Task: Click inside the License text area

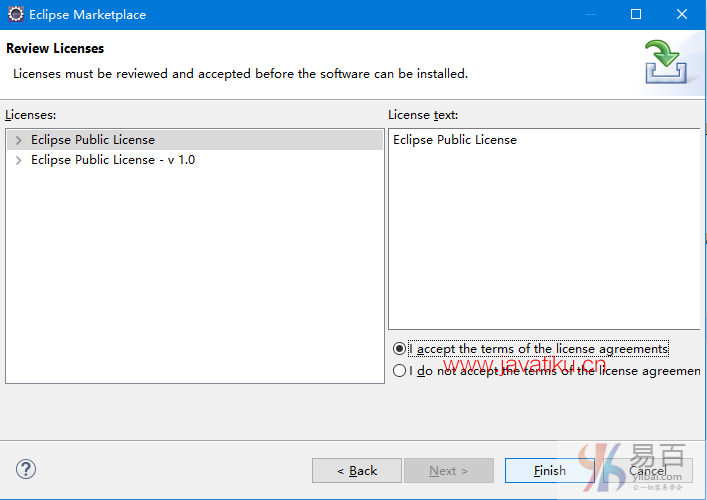Action: pos(544,229)
